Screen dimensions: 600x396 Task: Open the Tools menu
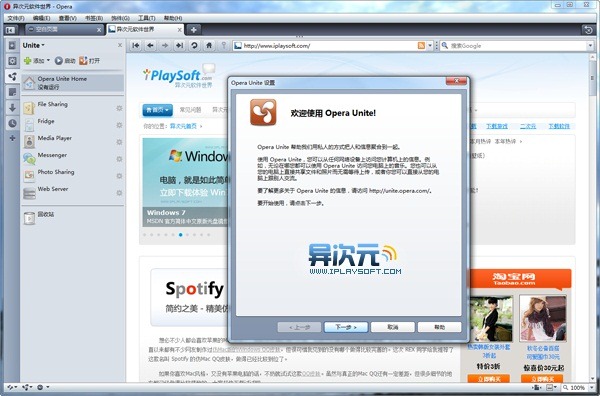(x=147, y=18)
